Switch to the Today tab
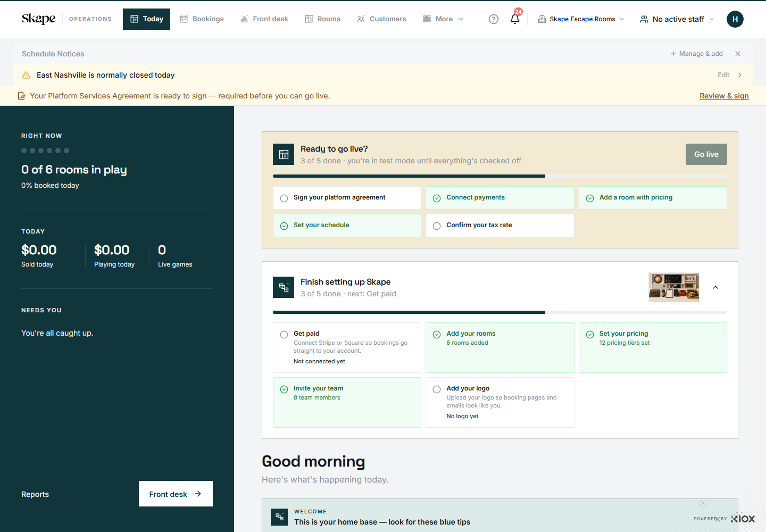The width and height of the screenshot is (766, 532). tap(146, 19)
